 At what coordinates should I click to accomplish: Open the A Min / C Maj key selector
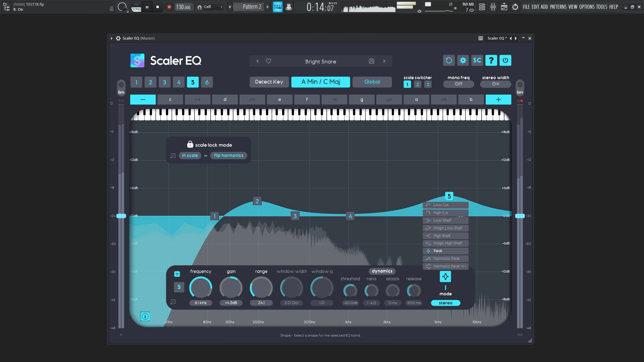[321, 82]
